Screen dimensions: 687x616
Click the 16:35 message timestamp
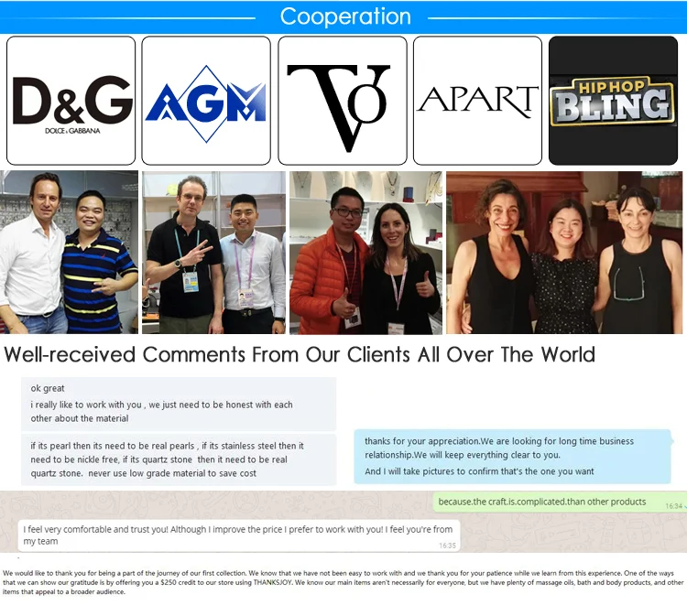click(447, 546)
